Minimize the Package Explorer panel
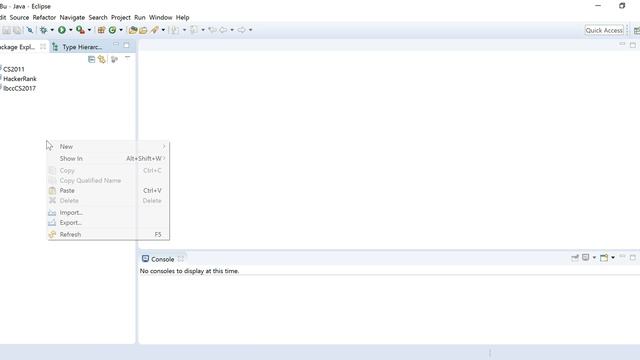This screenshot has width=640, height=360. coord(116,44)
